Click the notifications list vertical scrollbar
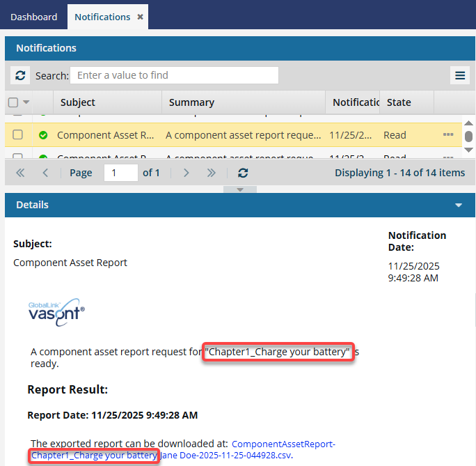The height and width of the screenshot is (466, 476). tap(468, 137)
